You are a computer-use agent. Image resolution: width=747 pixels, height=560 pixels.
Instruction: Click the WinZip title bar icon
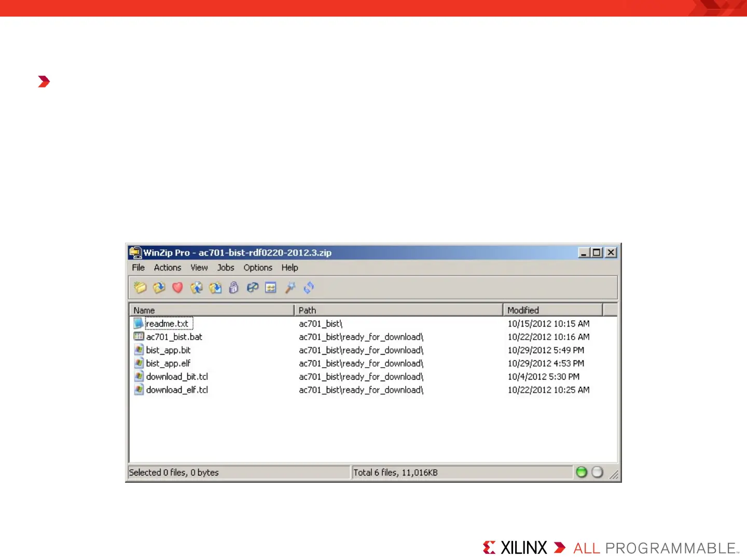pyautogui.click(x=135, y=253)
